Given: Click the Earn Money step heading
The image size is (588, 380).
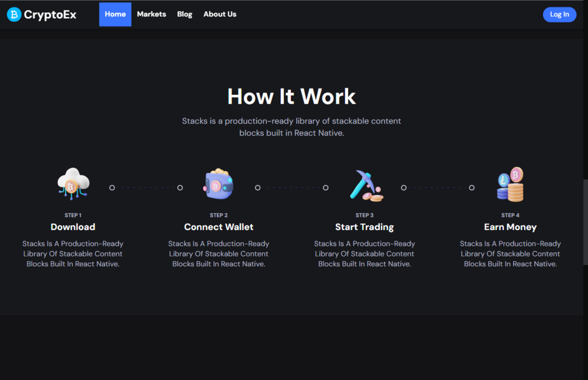Looking at the screenshot, I should [x=510, y=227].
